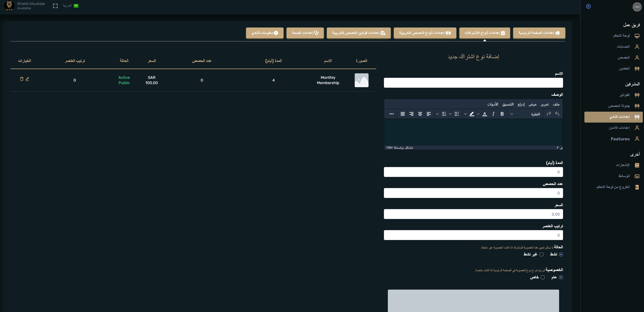644x312 pixels.
Task: Click the undo arrow in editor
Action: click(557, 114)
